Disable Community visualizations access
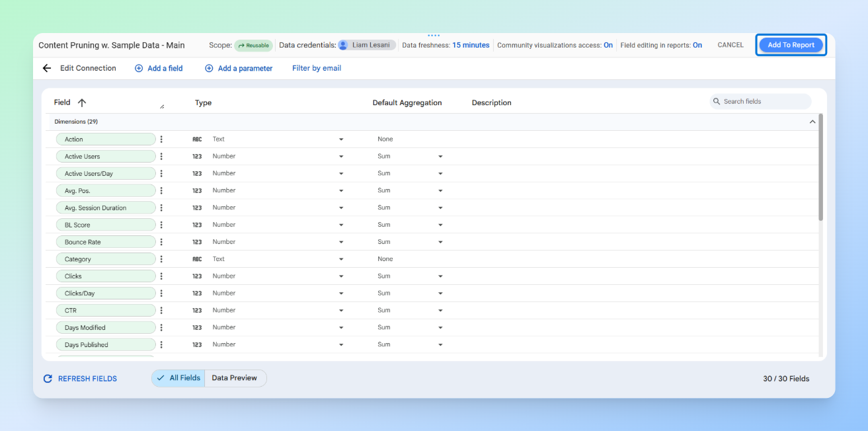Viewport: 868px width, 431px height. (x=608, y=45)
